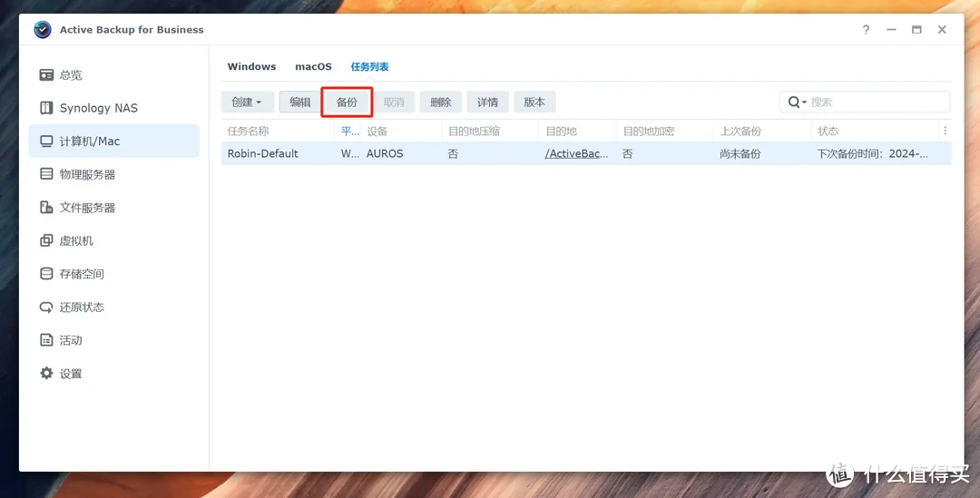Viewport: 980px width, 498px height.
Task: Click the 下次备份时间 status cell
Action: click(872, 153)
